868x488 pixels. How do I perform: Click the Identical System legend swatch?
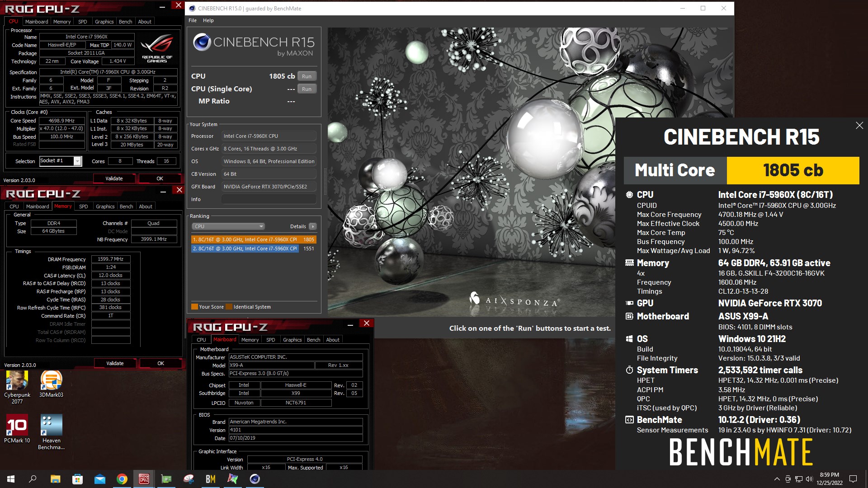[229, 307]
